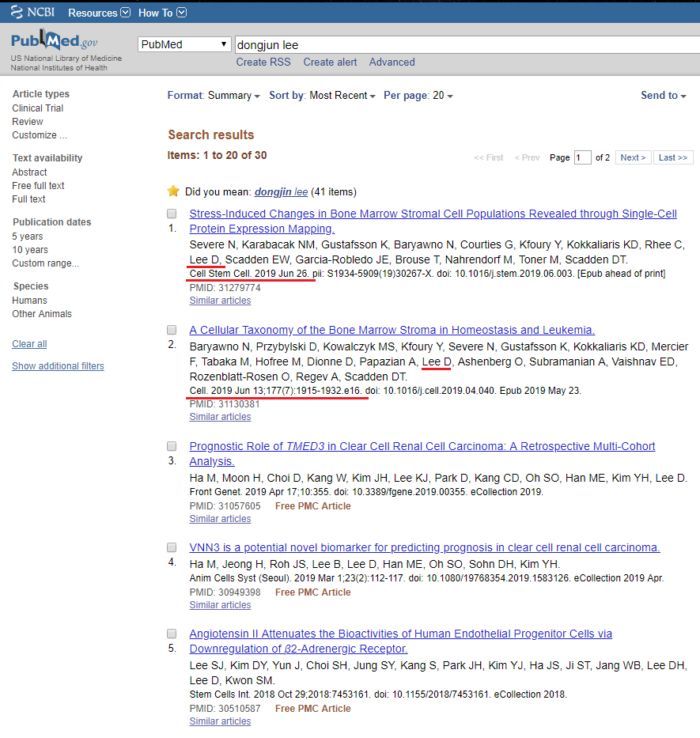
Task: Click the Create RSS link
Action: [263, 62]
